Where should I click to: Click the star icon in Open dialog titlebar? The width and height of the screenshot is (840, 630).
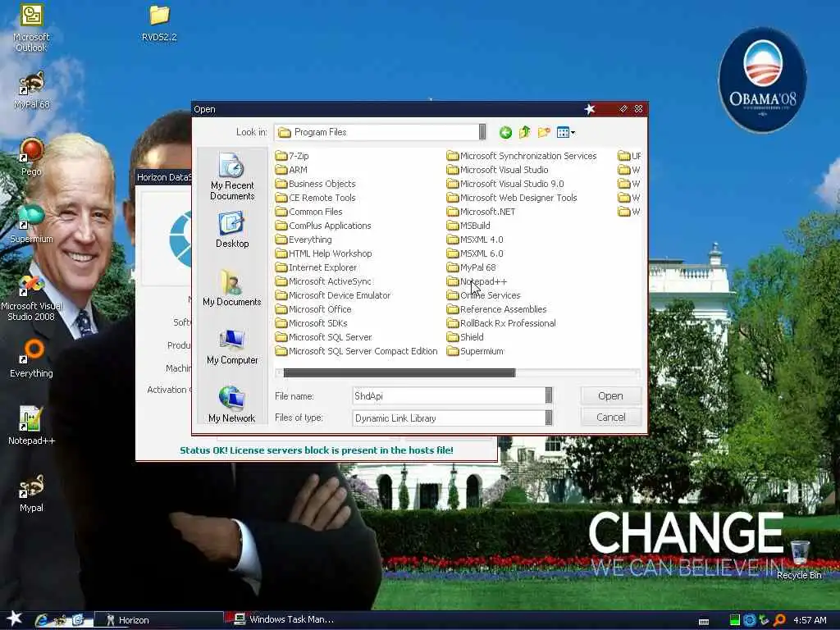590,109
